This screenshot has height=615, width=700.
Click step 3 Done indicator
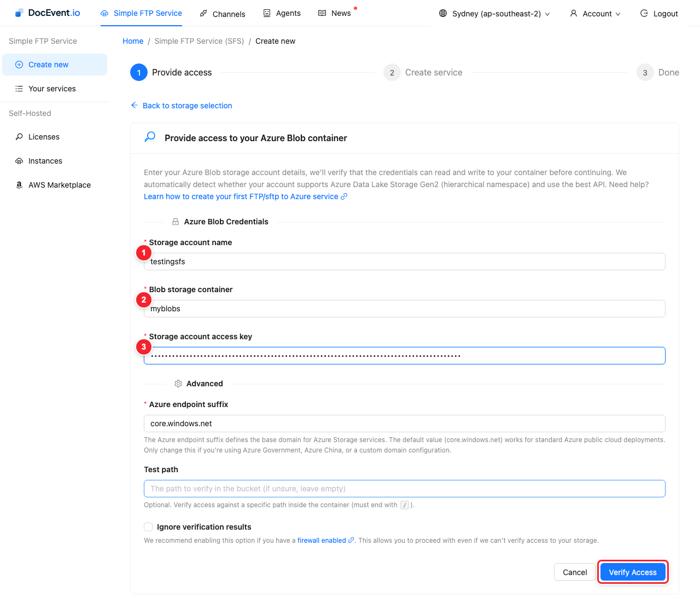point(658,72)
